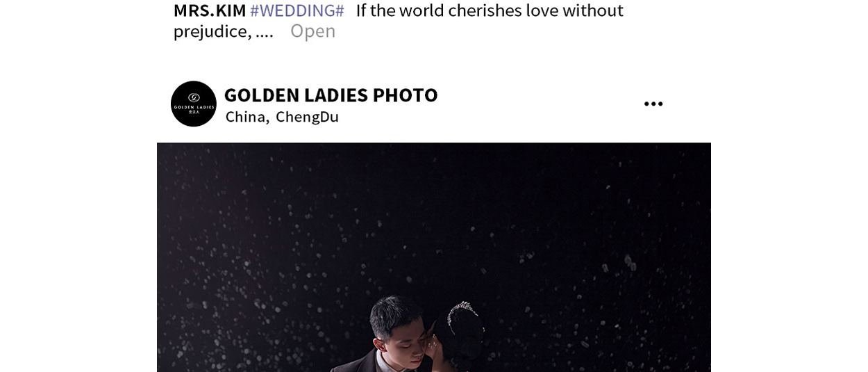Image resolution: width=868 pixels, height=372 pixels.
Task: Select the word ChengDu under the account name
Action: coord(307,117)
